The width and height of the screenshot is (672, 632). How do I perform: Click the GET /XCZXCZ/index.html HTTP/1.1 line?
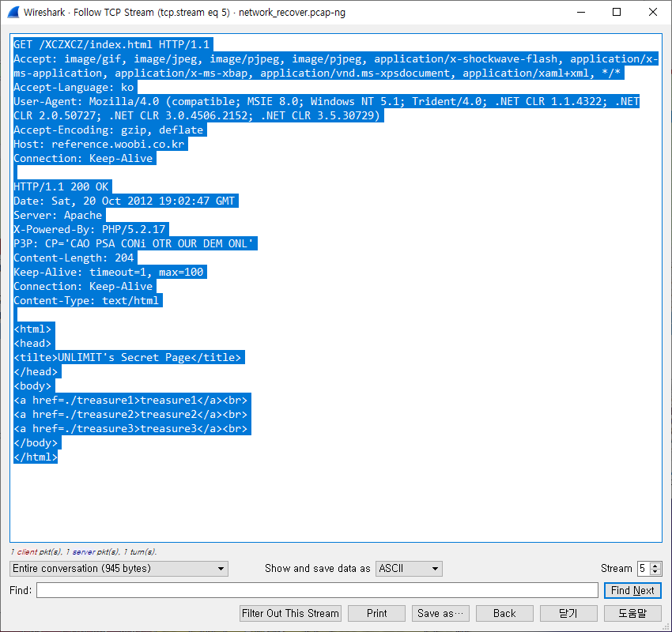(x=111, y=44)
